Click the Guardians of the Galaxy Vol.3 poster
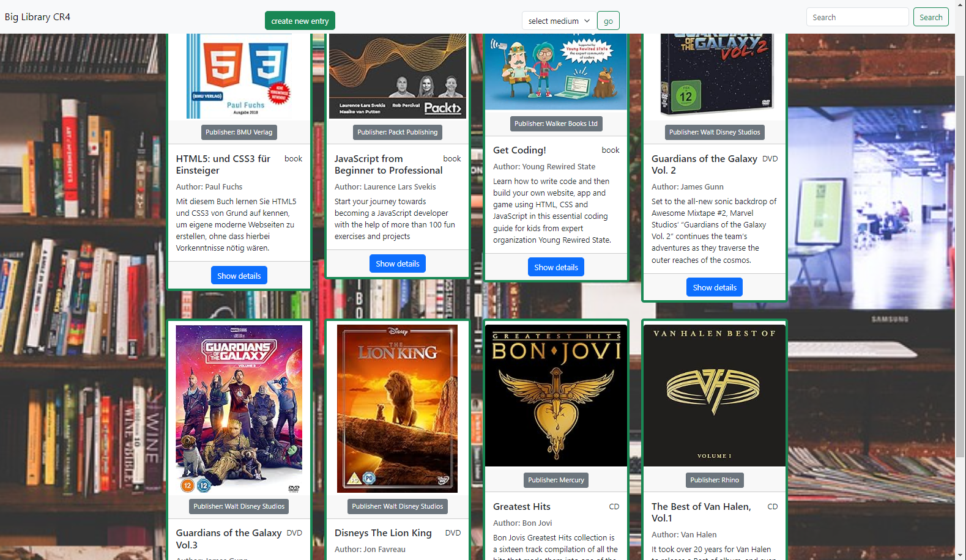The width and height of the screenshot is (966, 560). [239, 409]
